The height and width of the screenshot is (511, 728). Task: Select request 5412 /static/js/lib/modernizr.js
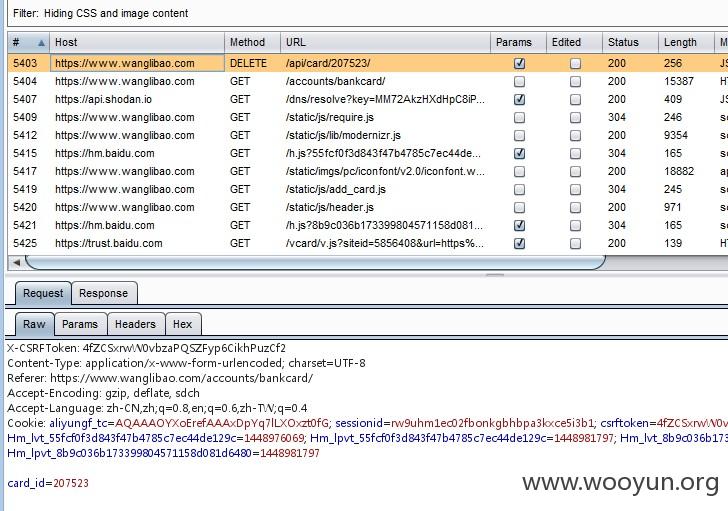tap(368, 136)
